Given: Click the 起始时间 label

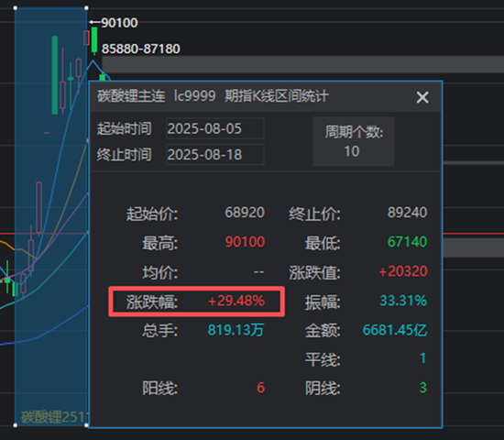Looking at the screenshot, I should 124,128.
